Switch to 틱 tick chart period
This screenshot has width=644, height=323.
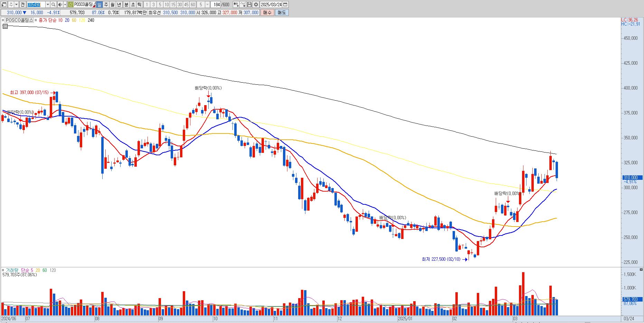pyautogui.click(x=139, y=4)
